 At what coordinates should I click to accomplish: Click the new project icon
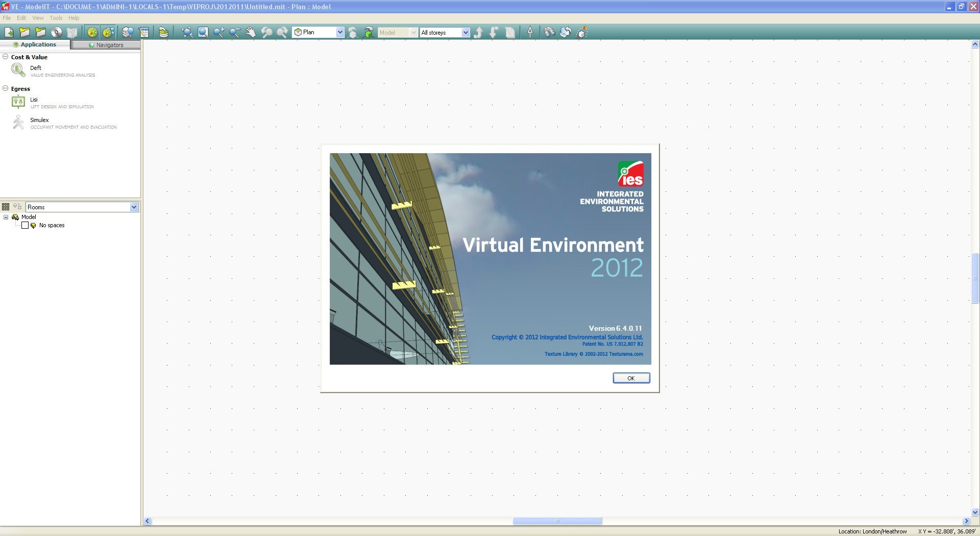pyautogui.click(x=9, y=32)
